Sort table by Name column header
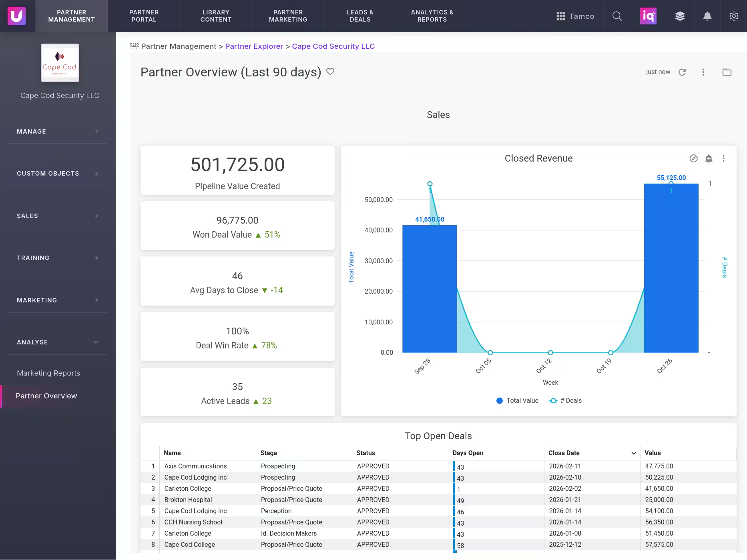This screenshot has height=560, width=747. pyautogui.click(x=172, y=453)
